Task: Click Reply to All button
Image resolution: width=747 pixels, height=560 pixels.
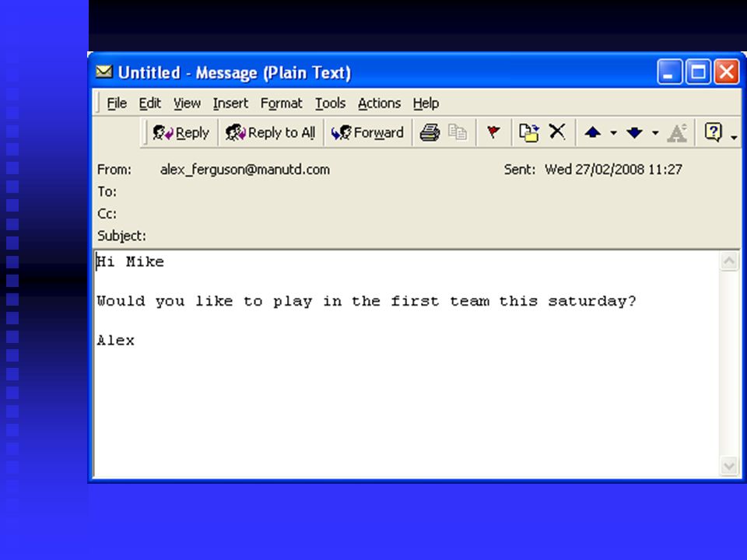Action: (x=270, y=132)
